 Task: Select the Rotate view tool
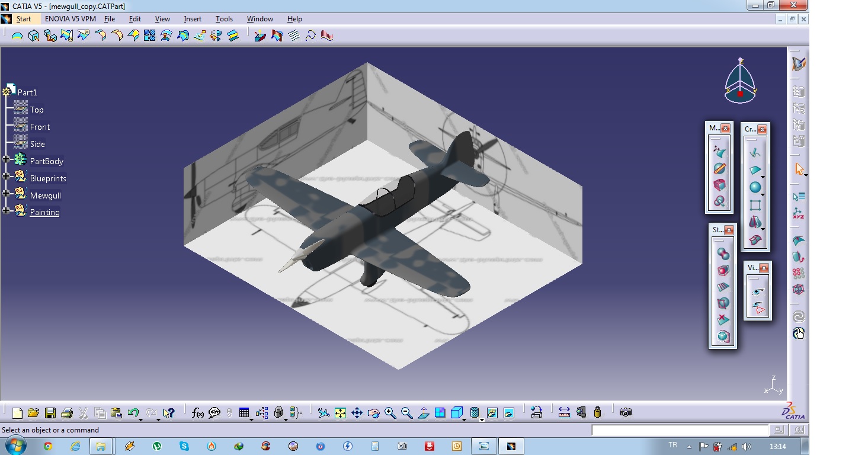(x=373, y=413)
